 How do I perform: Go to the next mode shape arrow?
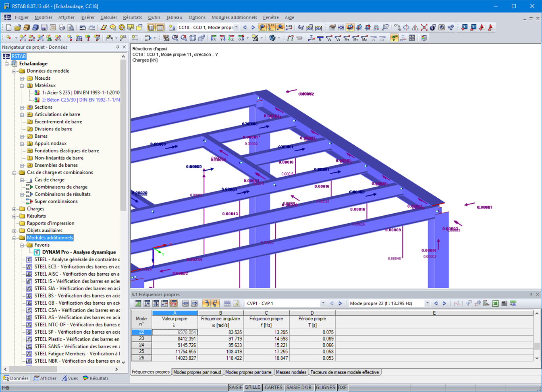(x=444, y=303)
